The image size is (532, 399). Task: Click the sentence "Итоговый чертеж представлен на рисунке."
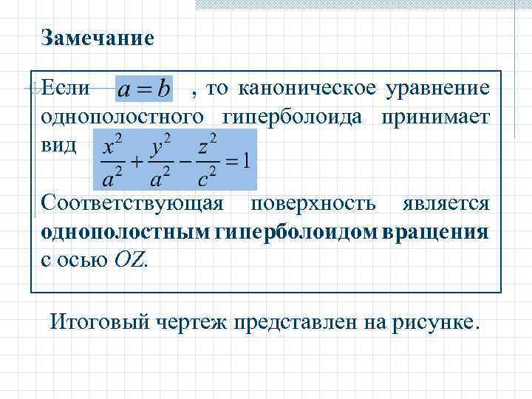click(x=265, y=321)
